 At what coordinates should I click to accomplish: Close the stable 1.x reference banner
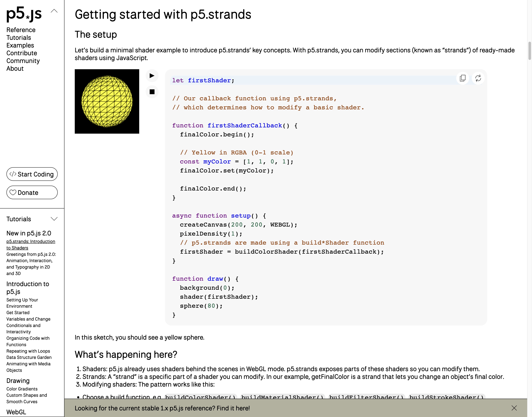coord(514,408)
